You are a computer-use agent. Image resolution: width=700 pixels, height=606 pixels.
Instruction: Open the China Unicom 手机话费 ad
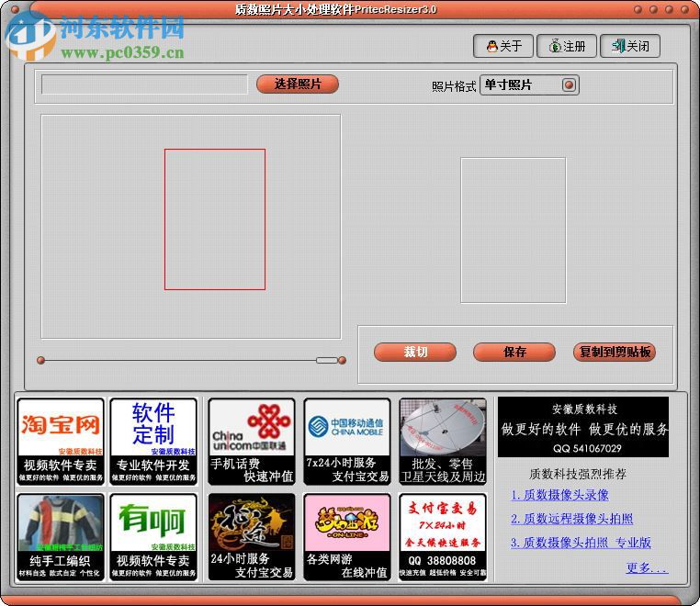252,442
